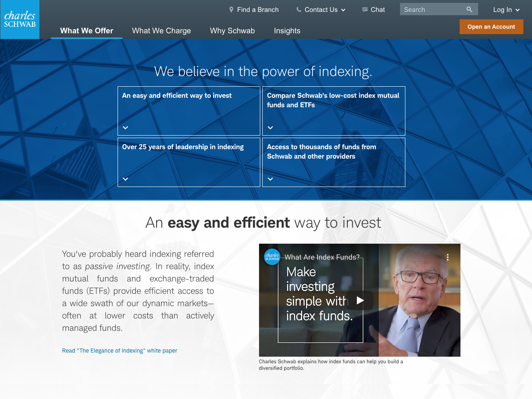Click the search magnifying glass icon
Screen dimensions: 532x399
(470, 9)
